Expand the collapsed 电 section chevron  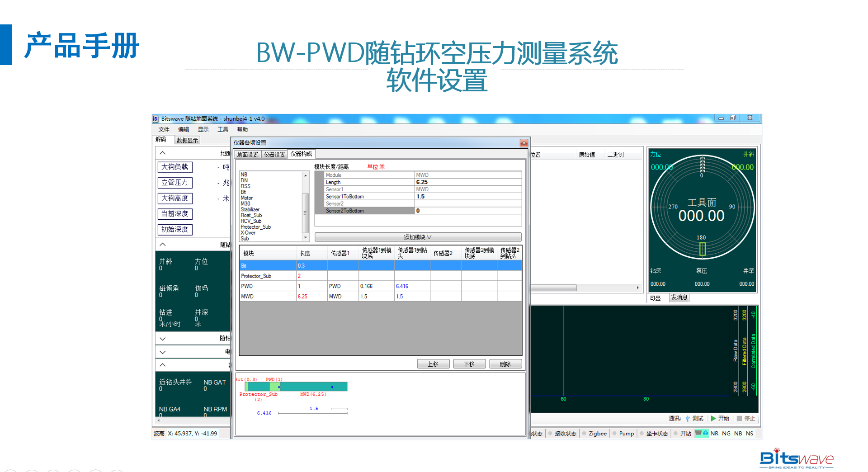point(163,352)
